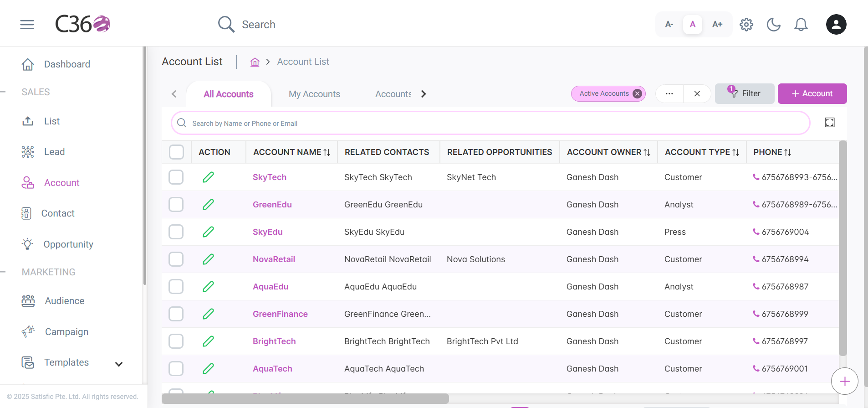Open notifications bell
Image resolution: width=868 pixels, height=408 pixels.
pyautogui.click(x=801, y=25)
